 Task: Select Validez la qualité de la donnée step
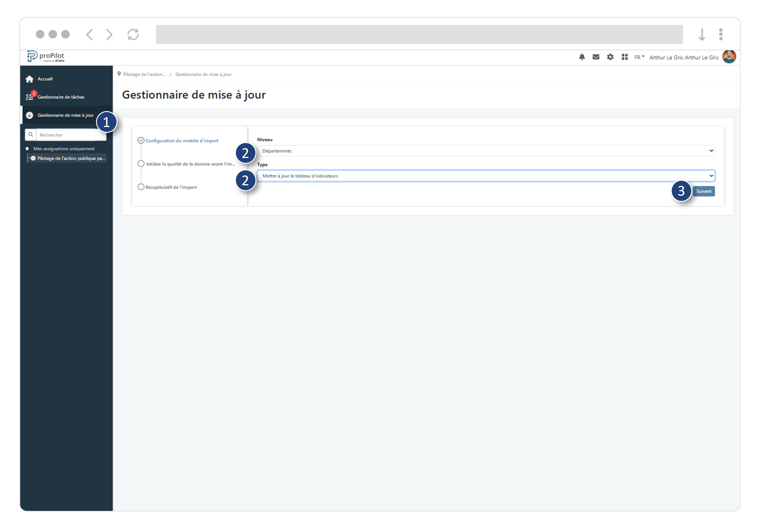pos(191,164)
